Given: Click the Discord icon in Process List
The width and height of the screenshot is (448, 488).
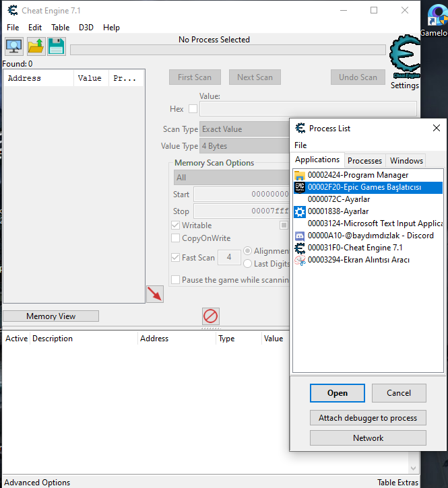Looking at the screenshot, I should coord(300,236).
